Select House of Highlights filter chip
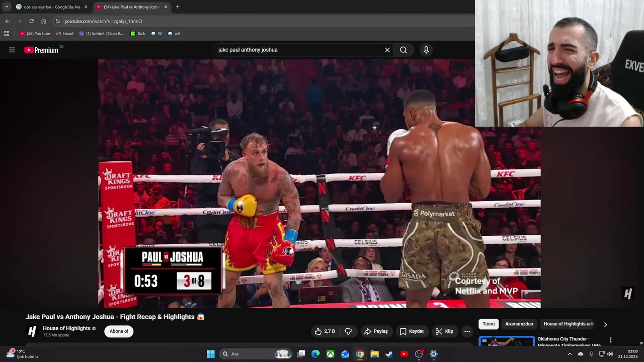This screenshot has height=362, width=644. click(569, 324)
